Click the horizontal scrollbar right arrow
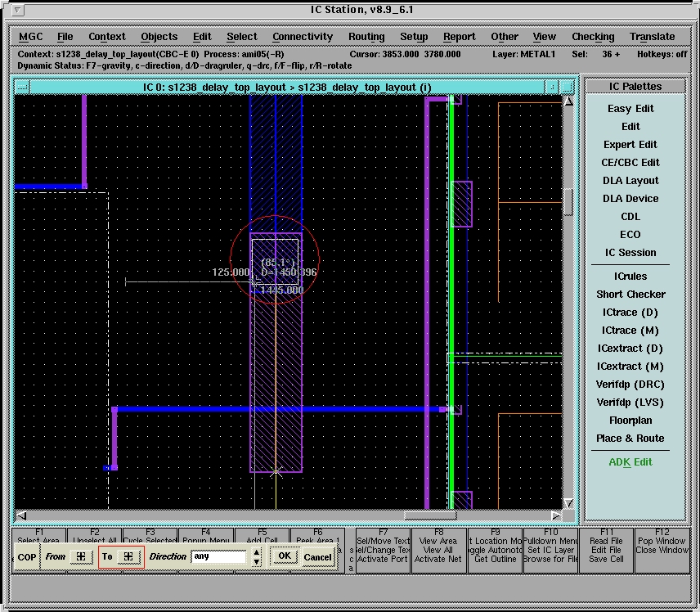Image resolution: width=700 pixels, height=612 pixels. 556,515
